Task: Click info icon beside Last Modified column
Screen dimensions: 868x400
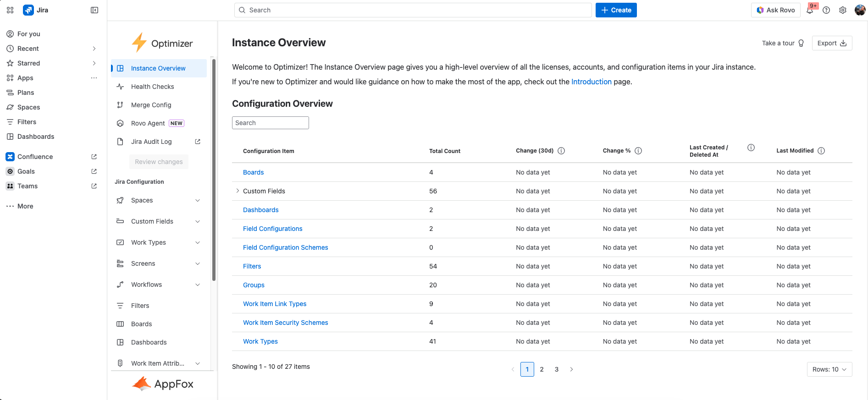Action: tap(821, 151)
